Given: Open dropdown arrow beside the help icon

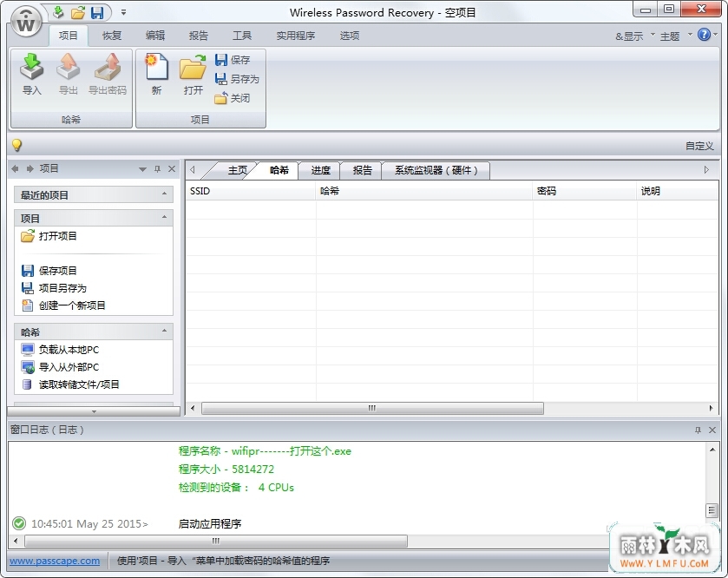Looking at the screenshot, I should coord(715,35).
